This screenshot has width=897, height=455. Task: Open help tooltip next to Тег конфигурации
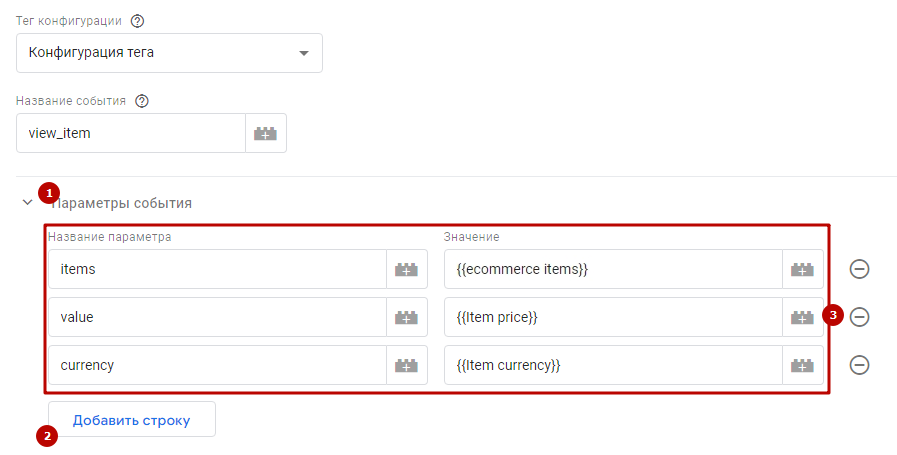[x=137, y=21]
